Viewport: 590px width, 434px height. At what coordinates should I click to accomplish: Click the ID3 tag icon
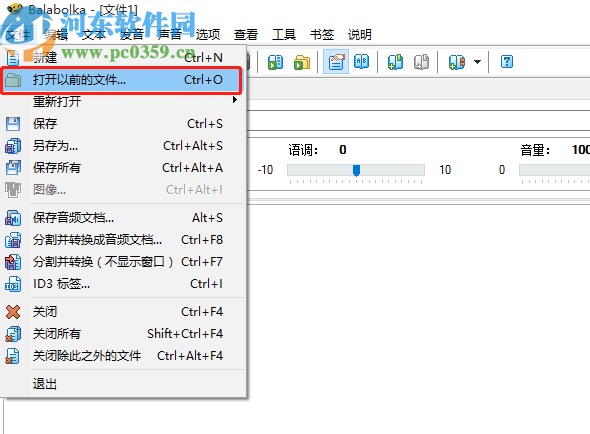tap(13, 284)
